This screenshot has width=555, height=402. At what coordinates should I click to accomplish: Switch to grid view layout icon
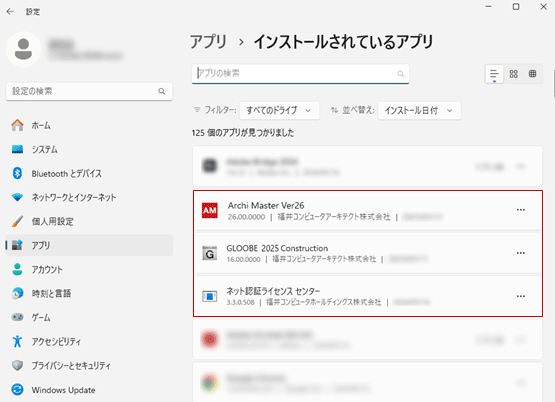[514, 74]
